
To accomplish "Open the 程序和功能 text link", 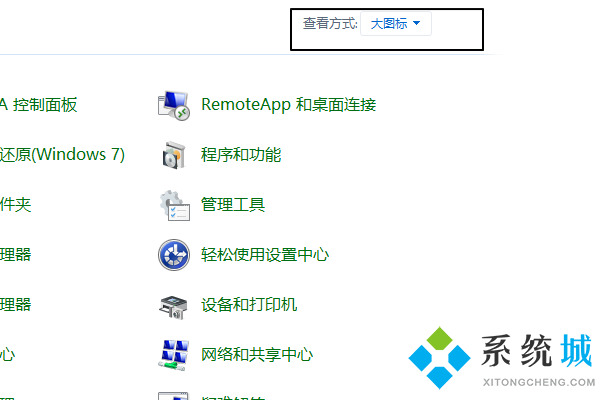I will 241,155.
